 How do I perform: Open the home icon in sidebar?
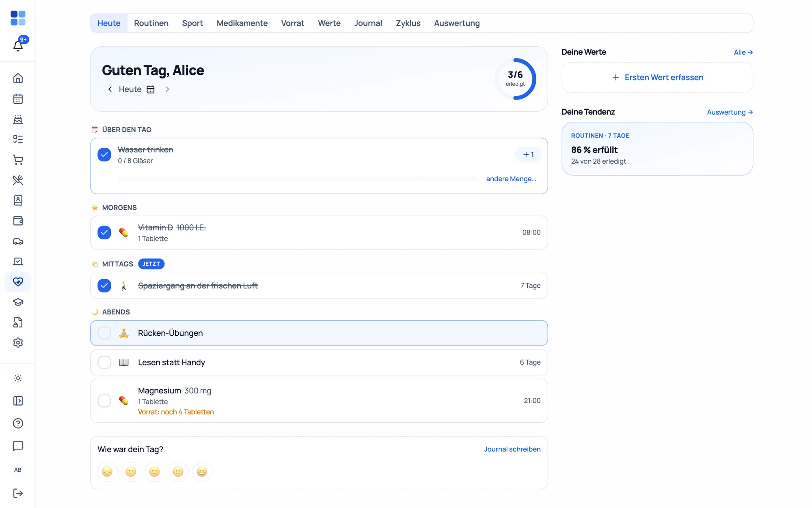(x=18, y=78)
